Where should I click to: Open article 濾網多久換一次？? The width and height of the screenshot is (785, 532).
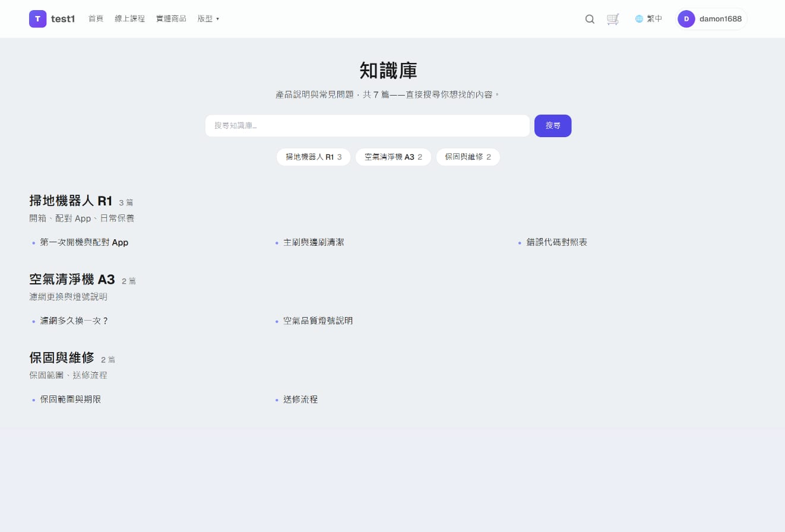(x=75, y=321)
